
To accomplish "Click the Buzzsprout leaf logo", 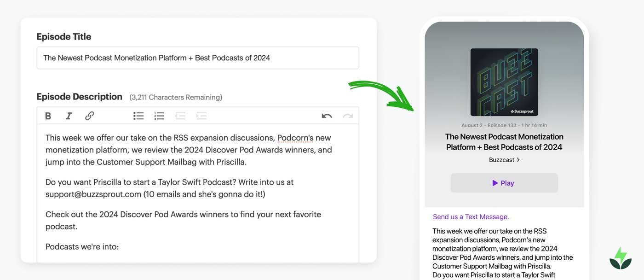I will coord(620,257).
